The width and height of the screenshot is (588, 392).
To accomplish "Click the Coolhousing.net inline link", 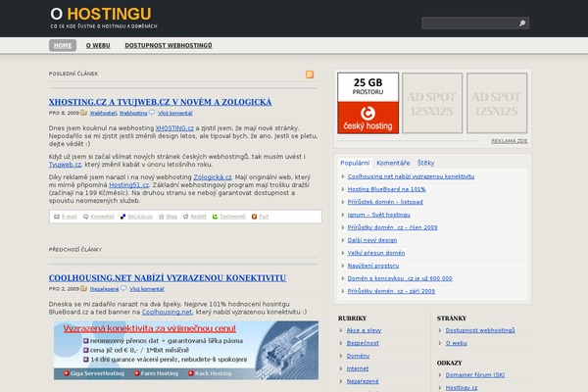I will (167, 312).
